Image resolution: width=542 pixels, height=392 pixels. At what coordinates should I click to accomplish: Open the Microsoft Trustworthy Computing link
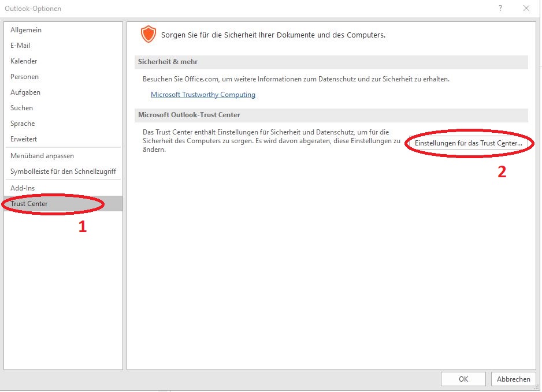pyautogui.click(x=203, y=95)
